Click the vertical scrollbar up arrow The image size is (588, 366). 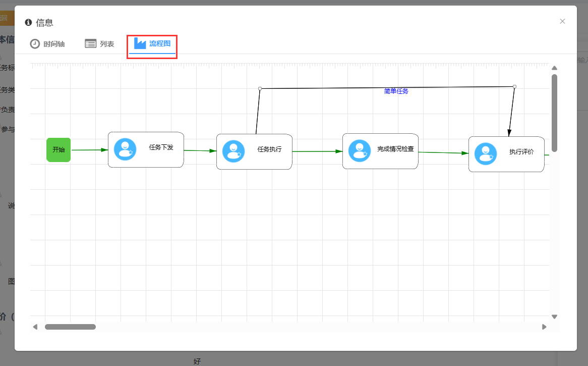point(554,68)
